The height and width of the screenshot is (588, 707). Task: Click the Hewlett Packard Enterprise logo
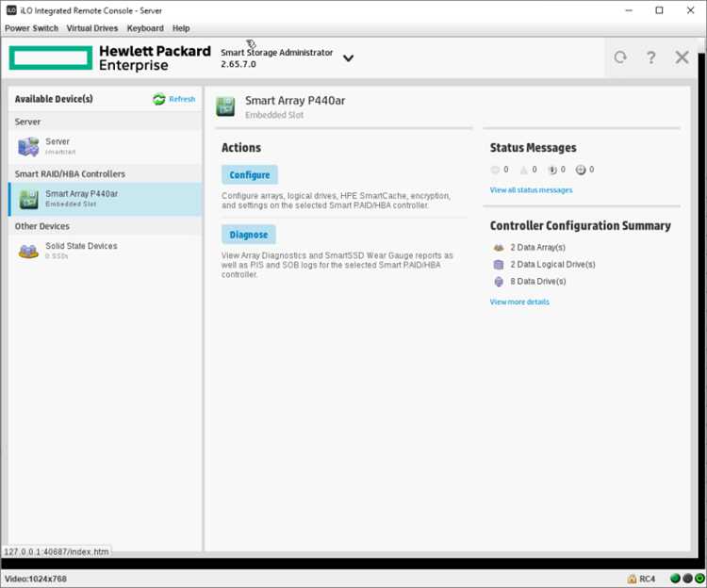point(109,58)
